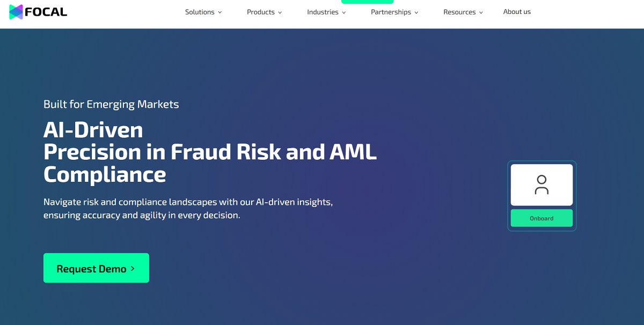Open the Partnerships menu
Screen dimensions: 644x325
[x=391, y=12]
